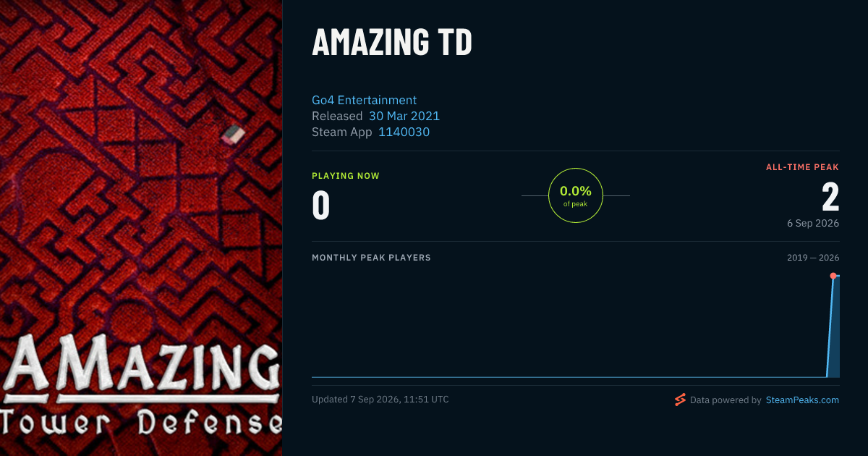Viewport: 868px width, 456px height.
Task: Click the playing now count 0
Action: tap(321, 205)
